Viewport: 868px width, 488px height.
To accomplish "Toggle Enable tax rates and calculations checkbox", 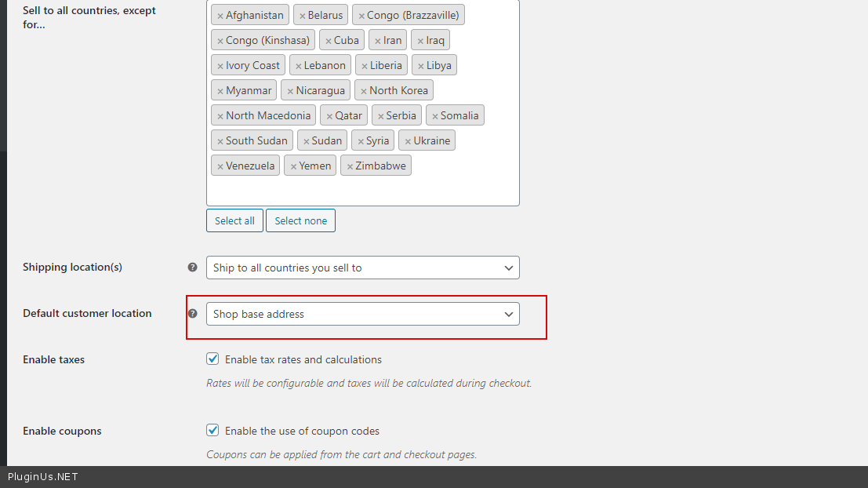I will click(212, 359).
